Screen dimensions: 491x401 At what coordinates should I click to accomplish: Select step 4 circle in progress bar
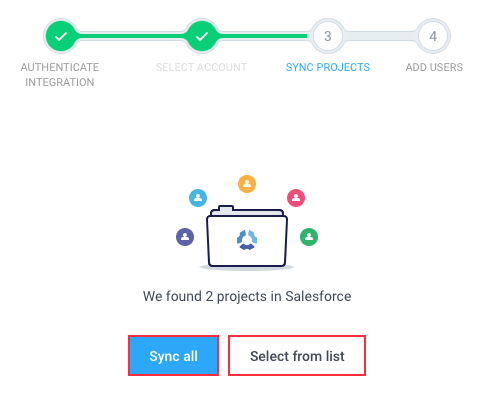point(433,36)
